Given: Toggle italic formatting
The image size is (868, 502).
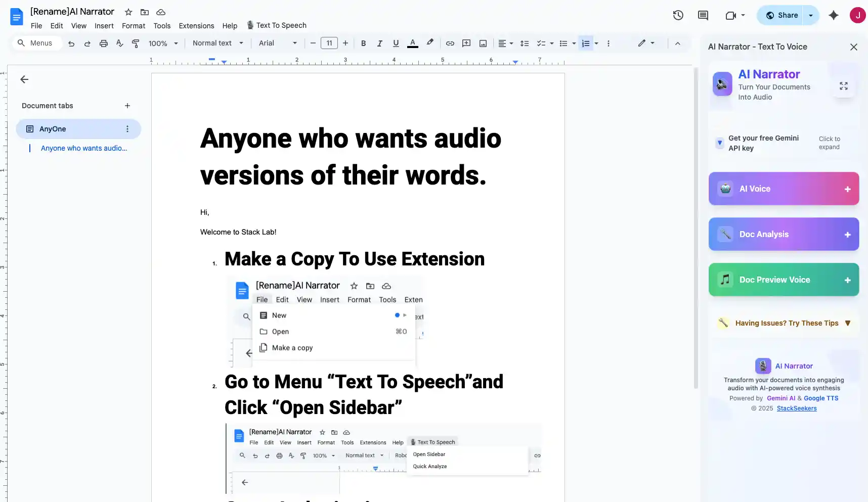Looking at the screenshot, I should pyautogui.click(x=379, y=43).
